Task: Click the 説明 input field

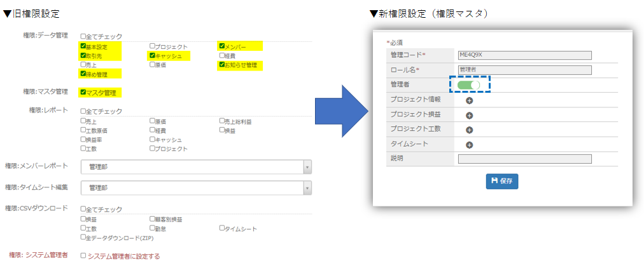Action: 524,159
